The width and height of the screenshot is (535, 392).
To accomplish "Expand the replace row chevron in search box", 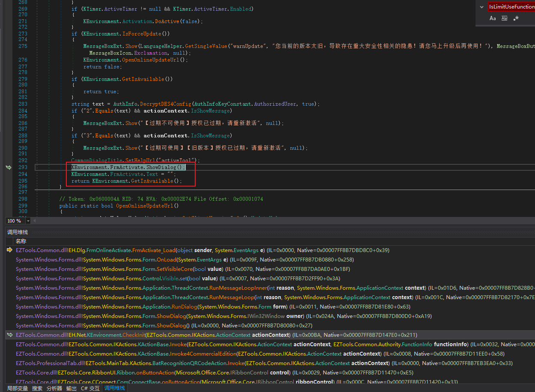I will 482,7.
